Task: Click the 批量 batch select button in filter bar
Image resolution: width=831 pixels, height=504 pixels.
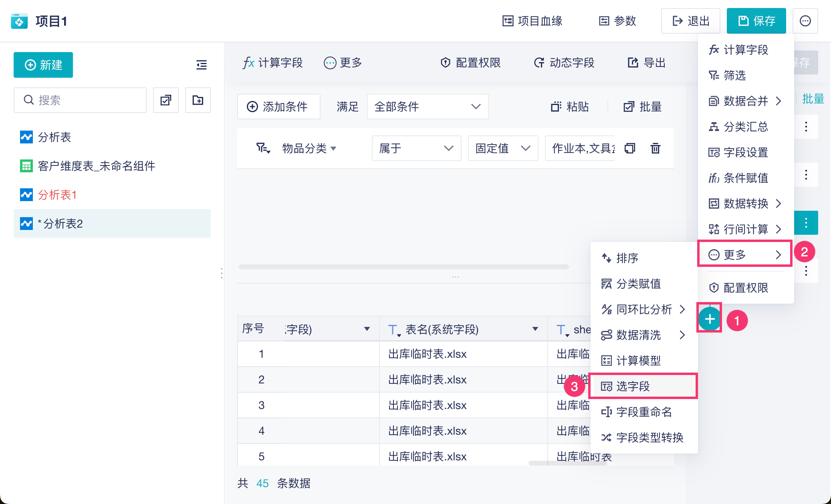Action: 642,107
